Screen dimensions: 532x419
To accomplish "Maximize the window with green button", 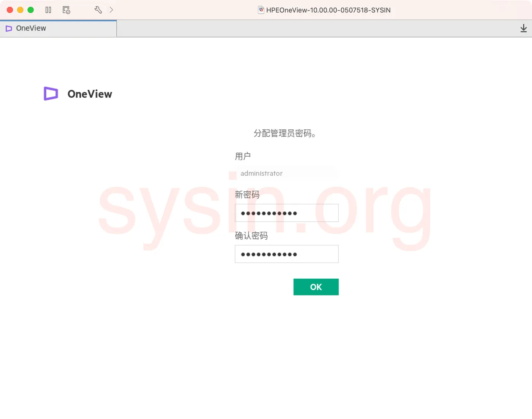I will (31, 10).
